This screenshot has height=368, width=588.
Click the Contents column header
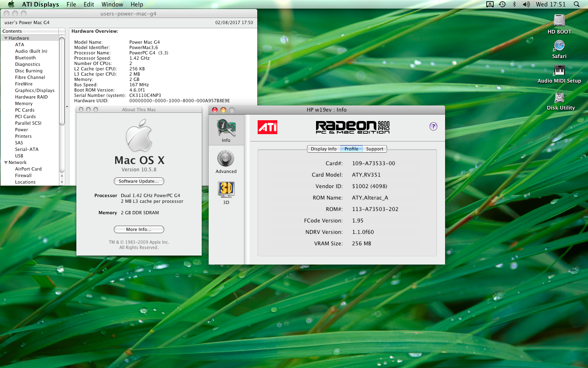(29, 31)
